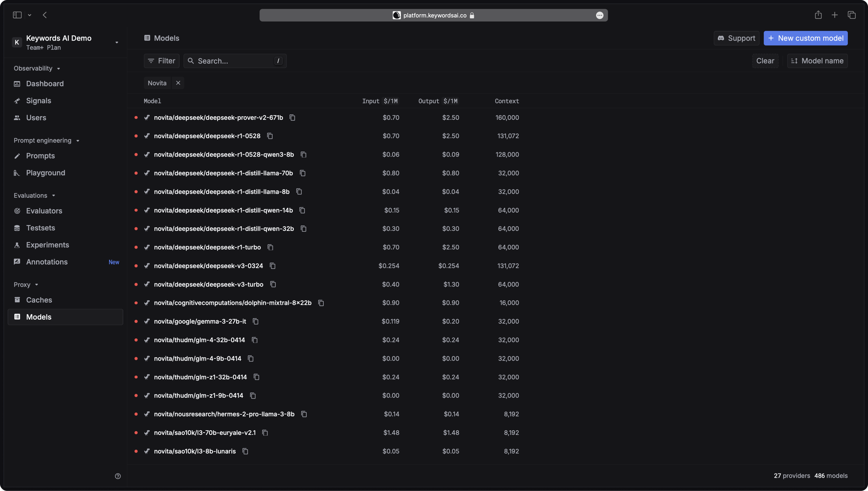
Task: Open Testsets in sidebar
Action: [x=65, y=228]
